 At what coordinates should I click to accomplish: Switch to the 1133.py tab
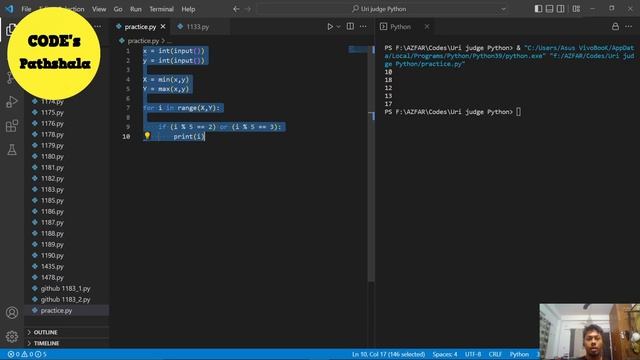tap(198, 27)
